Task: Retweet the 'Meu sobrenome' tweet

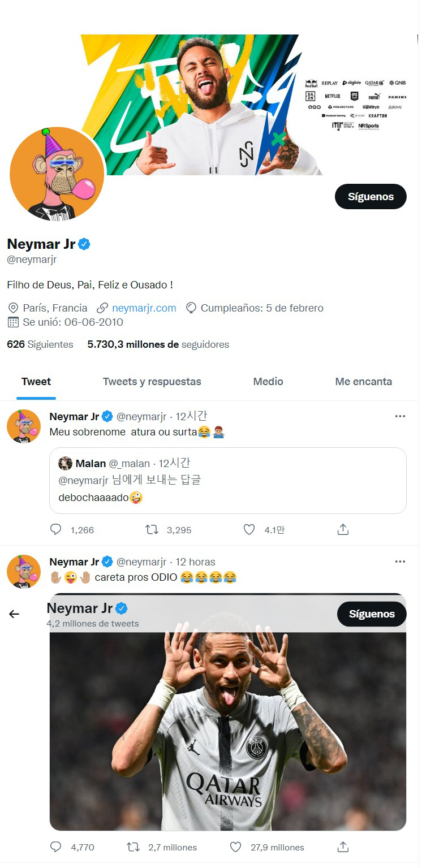Action: click(152, 530)
